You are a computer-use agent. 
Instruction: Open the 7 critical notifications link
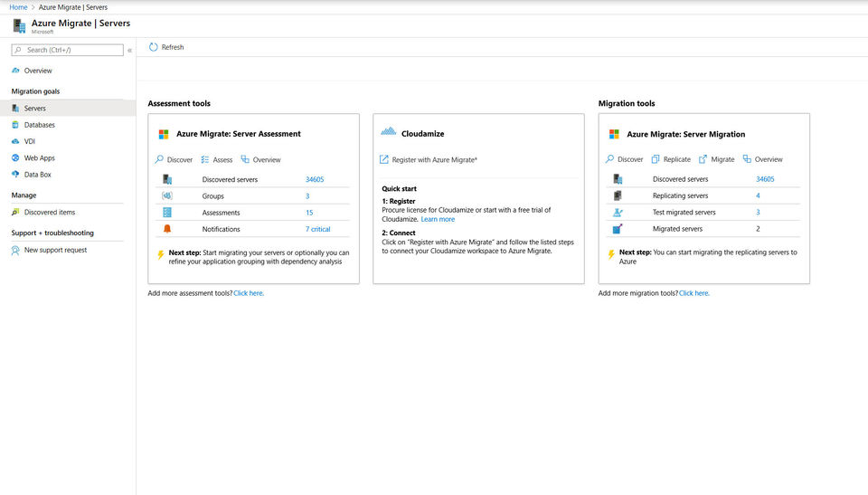click(317, 229)
